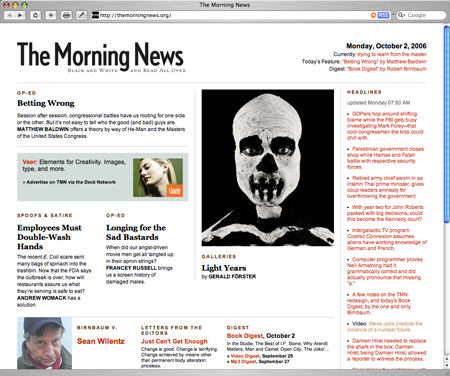The image size is (450, 376).
Task: Open 'trying to learn from the master' link
Action: pyautogui.click(x=392, y=54)
